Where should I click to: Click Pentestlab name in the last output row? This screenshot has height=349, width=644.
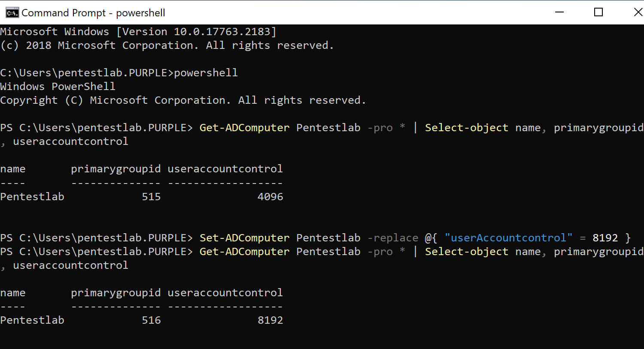32,320
